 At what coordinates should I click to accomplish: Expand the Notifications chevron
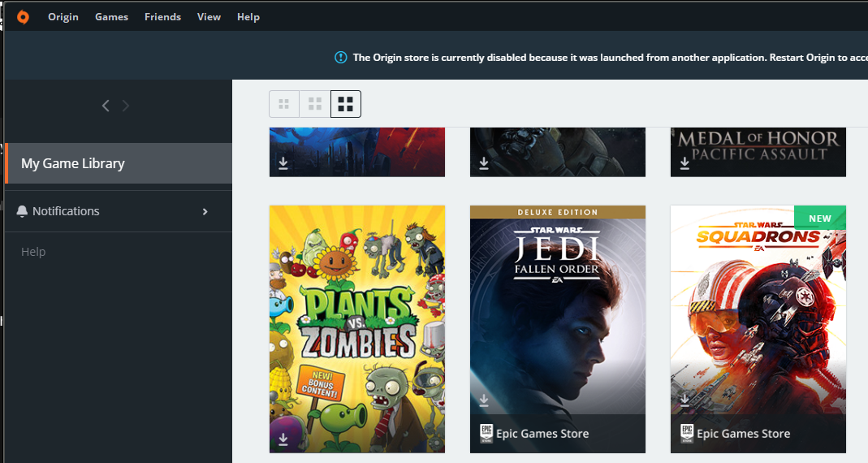pos(205,211)
